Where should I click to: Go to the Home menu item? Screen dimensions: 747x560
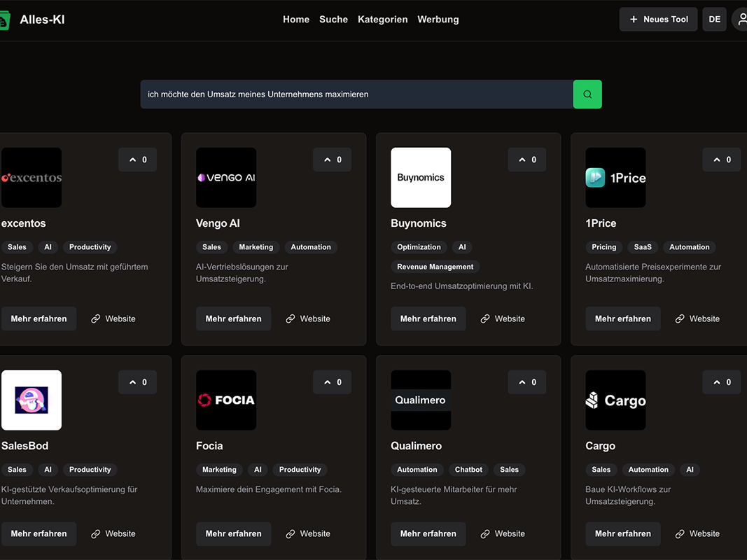[x=296, y=20]
